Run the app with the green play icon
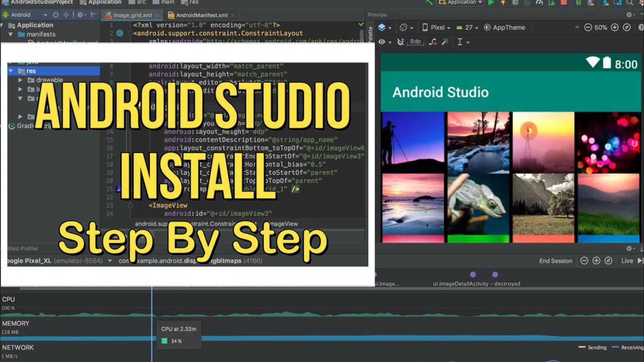The width and height of the screenshot is (644, 362). (x=491, y=3)
